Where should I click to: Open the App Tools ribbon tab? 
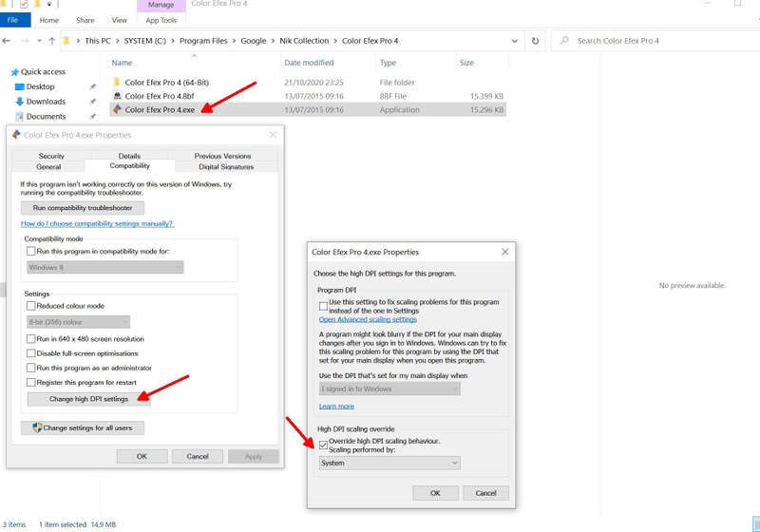161,20
